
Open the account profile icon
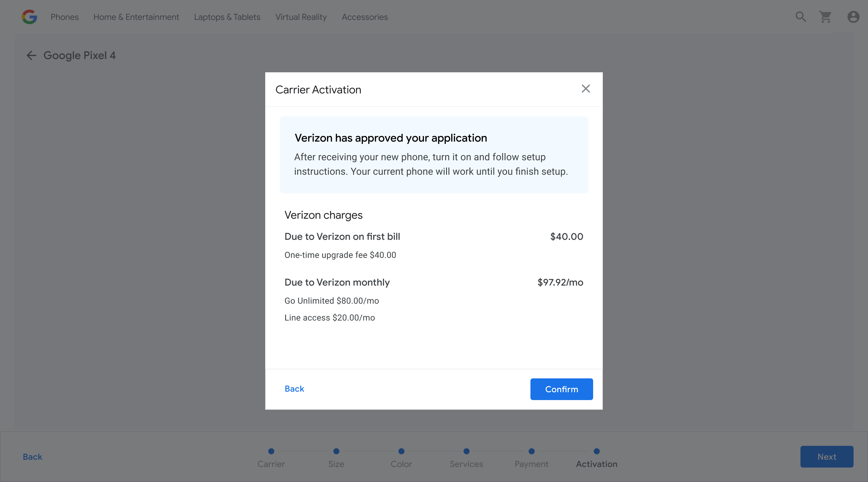(853, 17)
